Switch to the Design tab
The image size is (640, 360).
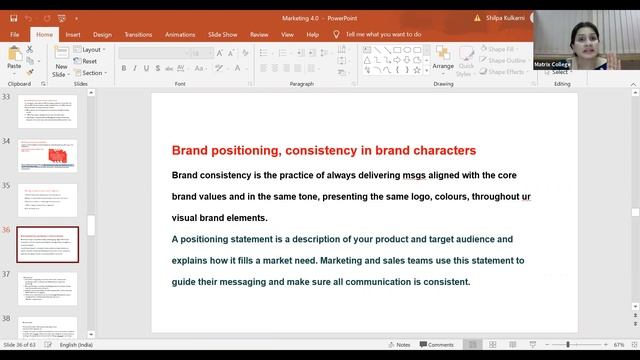coord(102,35)
